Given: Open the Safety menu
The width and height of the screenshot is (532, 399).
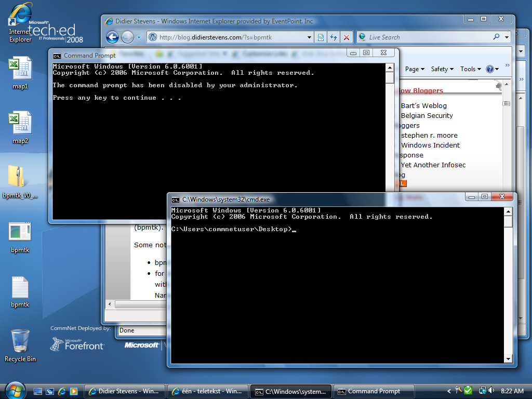Looking at the screenshot, I should click(x=442, y=69).
